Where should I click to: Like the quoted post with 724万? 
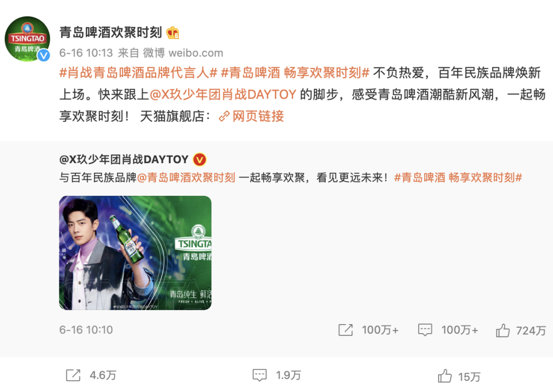point(521,330)
